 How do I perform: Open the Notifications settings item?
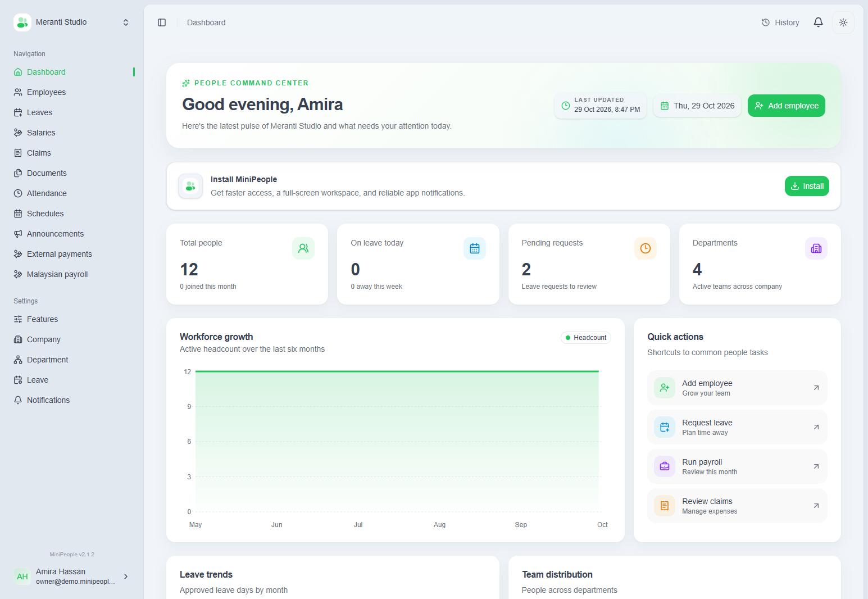(x=72, y=400)
